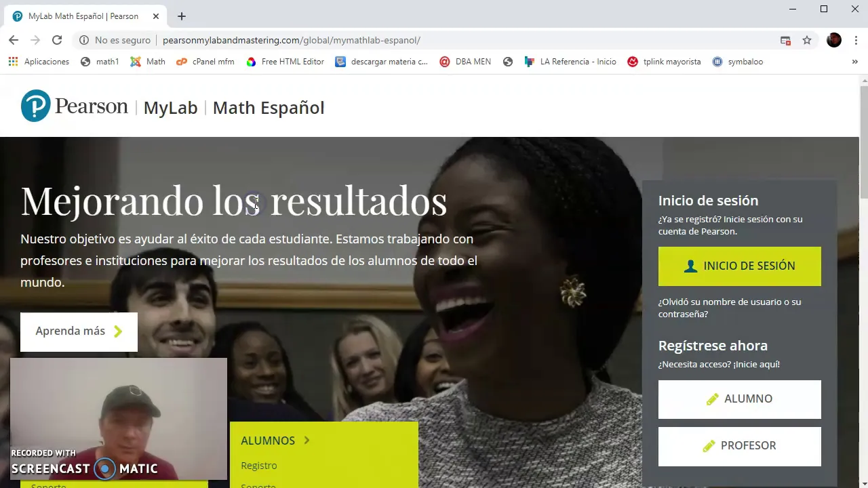Click the 'Regístrese ahora' heading
The width and height of the screenshot is (868, 488).
coord(713,346)
